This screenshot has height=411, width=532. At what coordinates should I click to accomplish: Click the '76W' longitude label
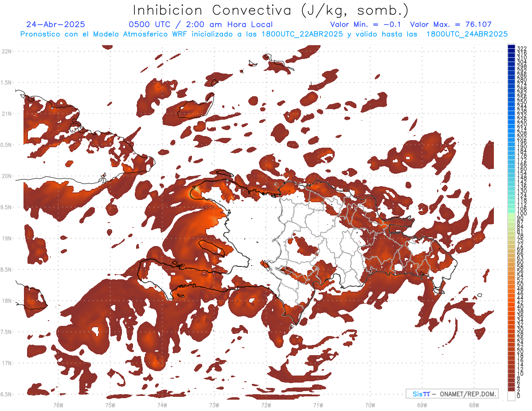[x=58, y=405]
